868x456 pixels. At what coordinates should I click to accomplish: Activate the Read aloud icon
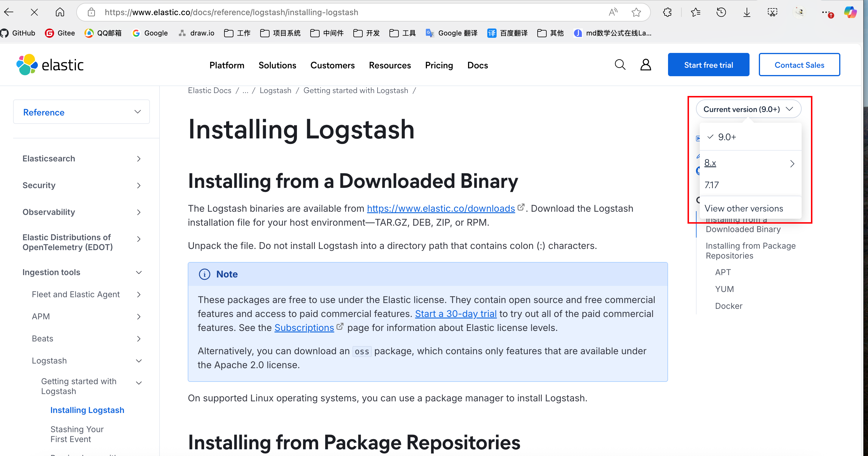[x=613, y=13]
